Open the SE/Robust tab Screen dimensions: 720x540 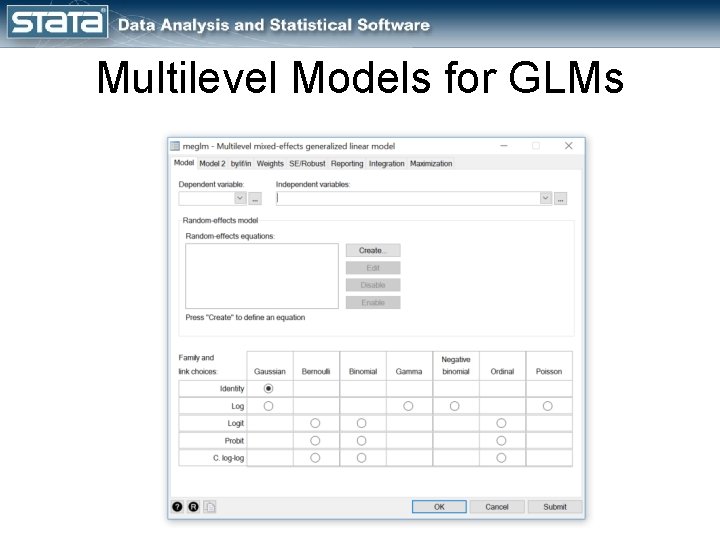[307, 163]
